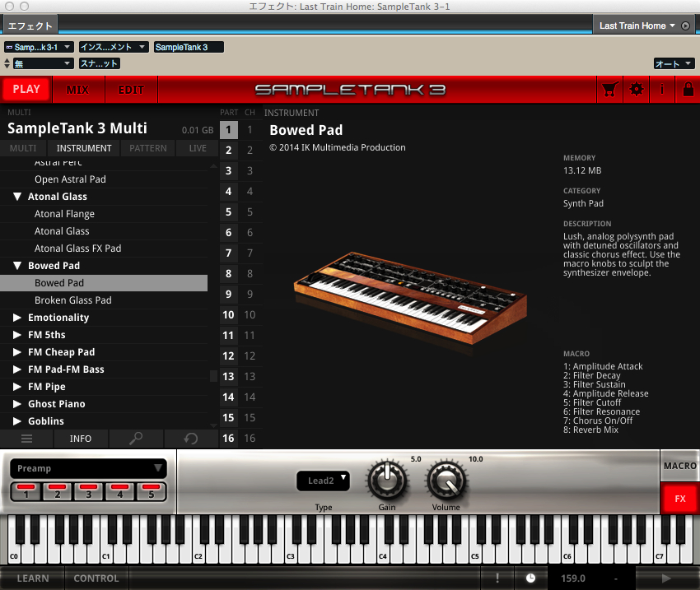The height and width of the screenshot is (590, 700).
Task: Select the Open Astral Pad instrument
Action: [104, 179]
